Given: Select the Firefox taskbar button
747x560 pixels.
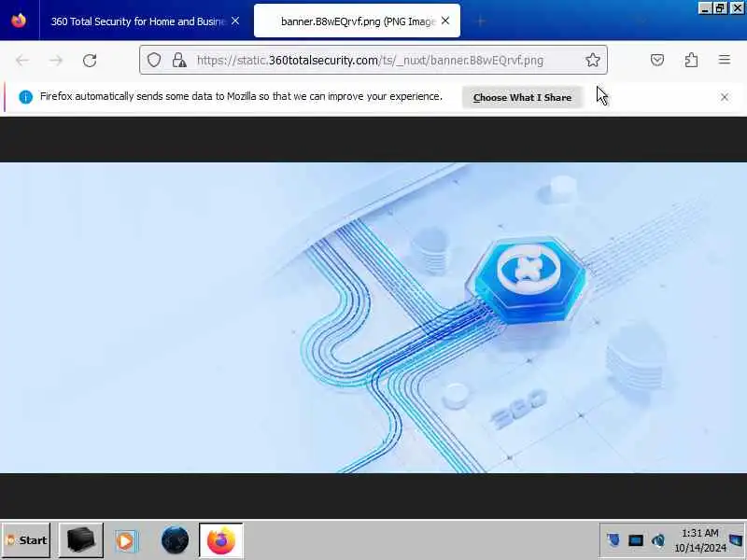Looking at the screenshot, I should point(221,540).
